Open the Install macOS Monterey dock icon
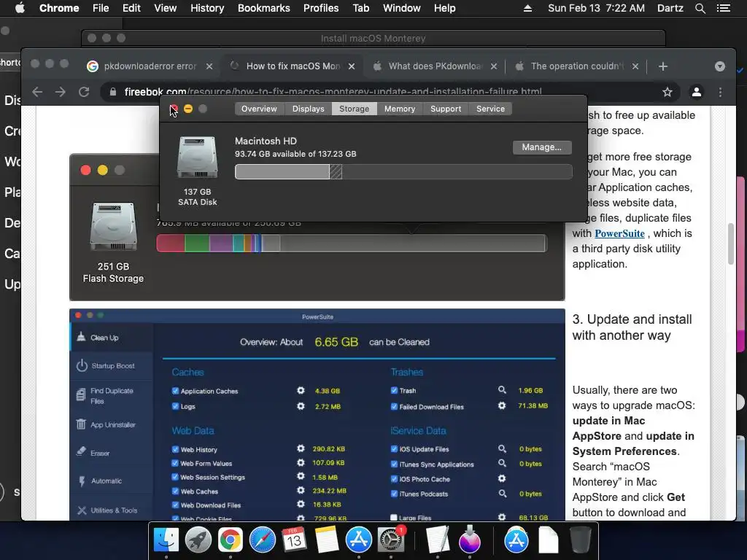 (x=470, y=540)
